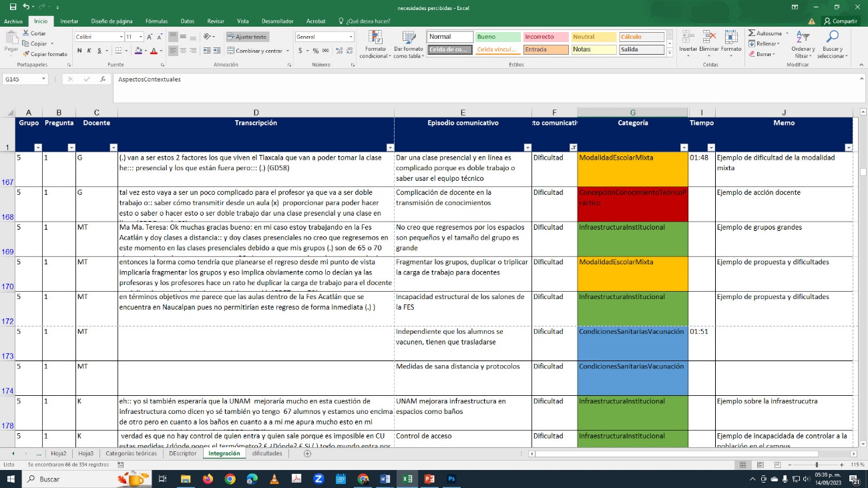
Task: Open the Grupo column filter dropdown
Action: (37, 148)
